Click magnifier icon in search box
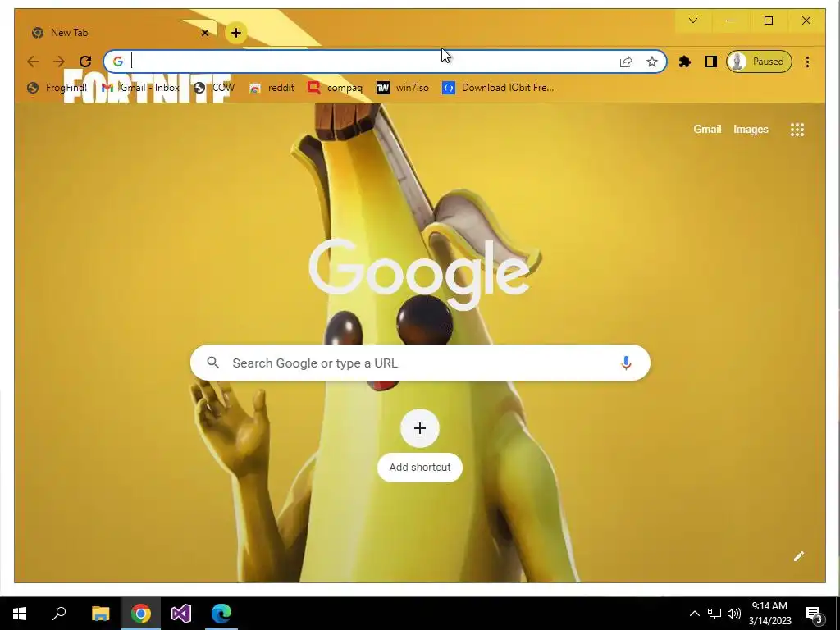The height and width of the screenshot is (630, 840). [x=212, y=363]
